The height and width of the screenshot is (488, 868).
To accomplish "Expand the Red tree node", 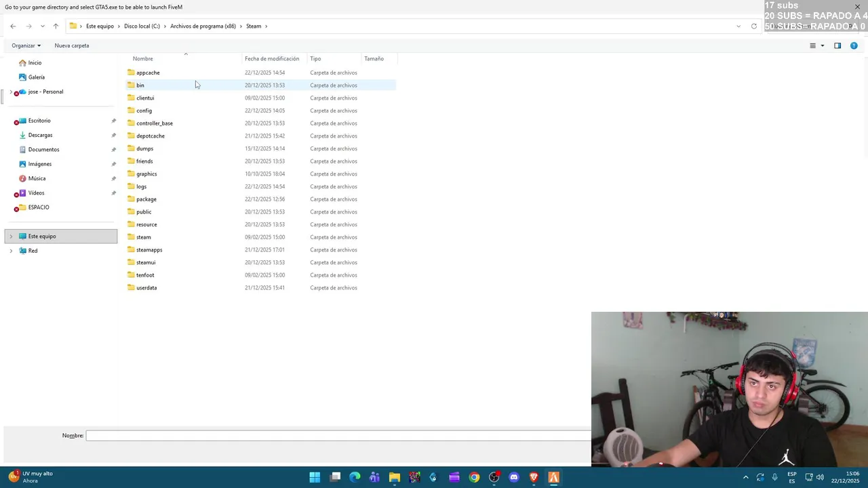I will [11, 251].
